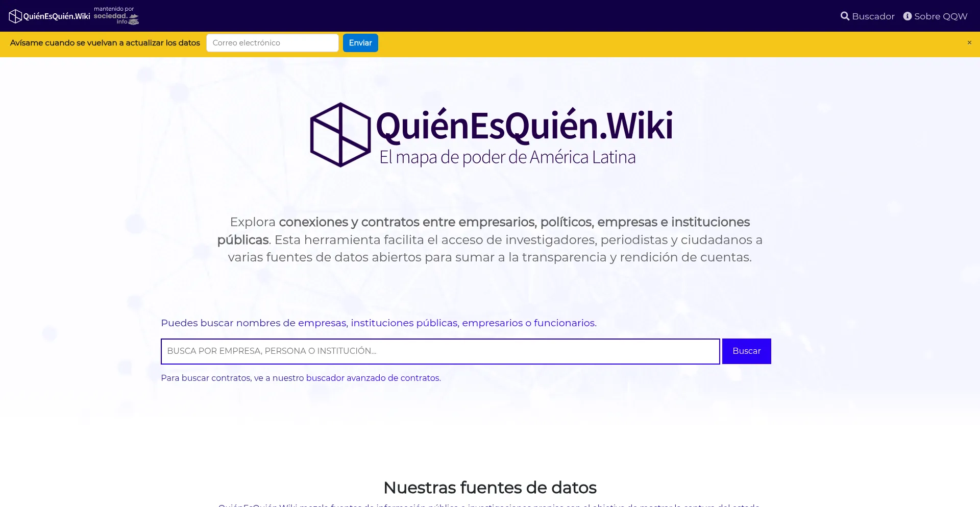Open the buscador avanzado de contratos link
The width and height of the screenshot is (980, 507).
[x=373, y=378]
